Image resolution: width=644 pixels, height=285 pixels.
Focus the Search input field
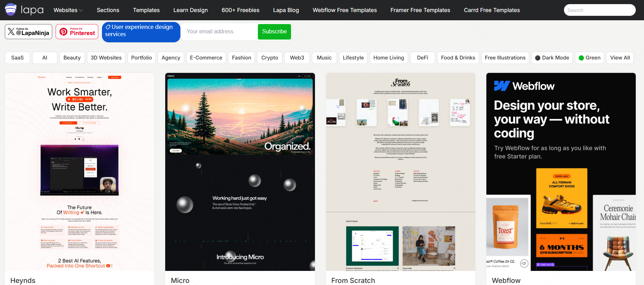pyautogui.click(x=600, y=10)
